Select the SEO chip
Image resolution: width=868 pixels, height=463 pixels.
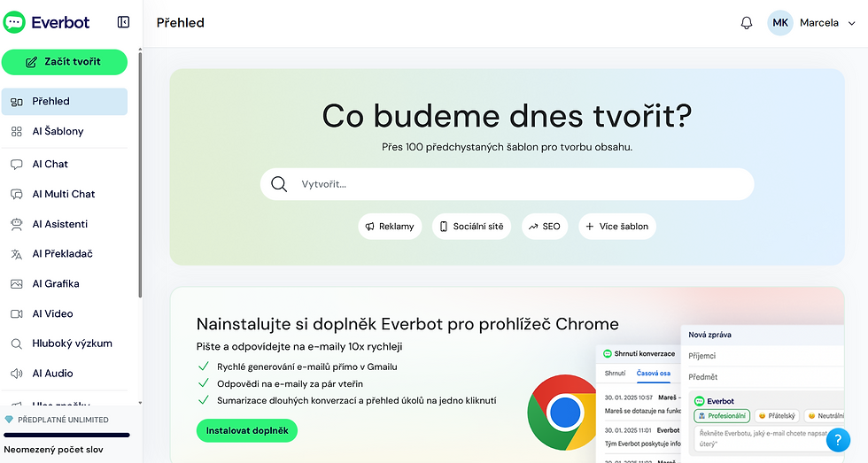coord(545,227)
